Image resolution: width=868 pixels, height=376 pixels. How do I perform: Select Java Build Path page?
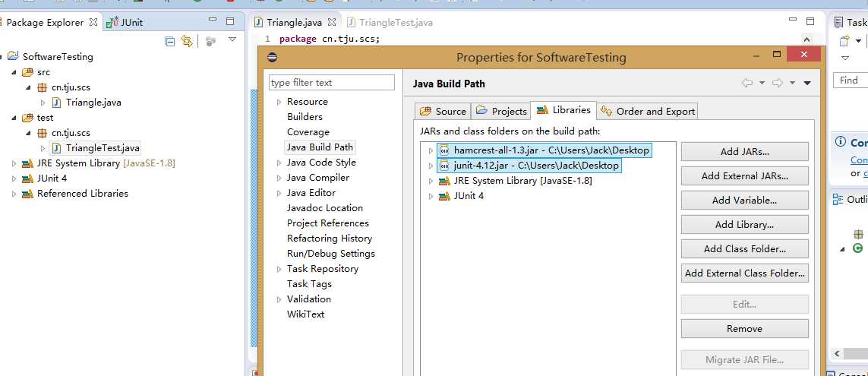tap(320, 147)
